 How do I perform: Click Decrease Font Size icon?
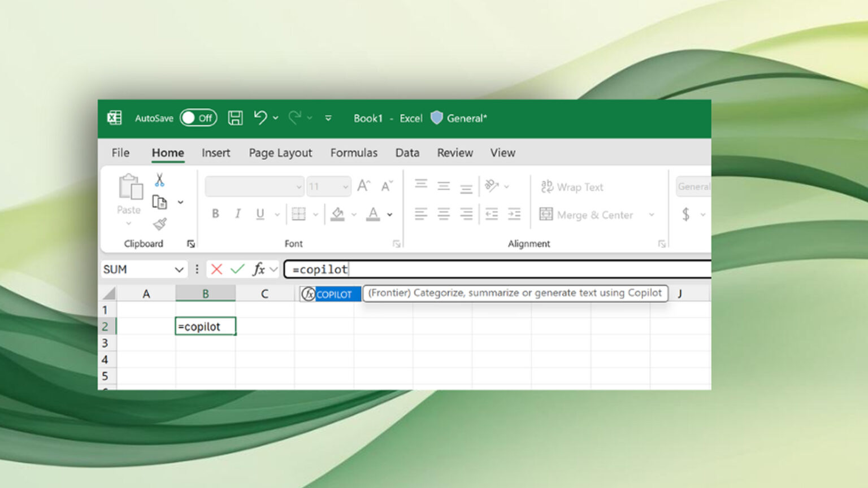[x=387, y=186]
